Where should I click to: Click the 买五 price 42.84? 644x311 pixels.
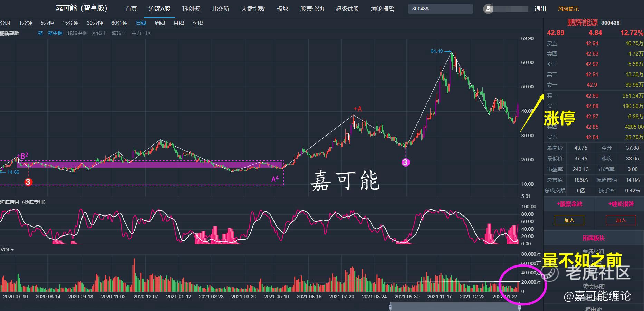(592, 137)
